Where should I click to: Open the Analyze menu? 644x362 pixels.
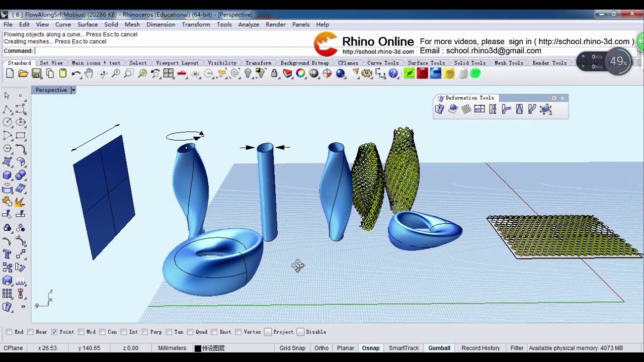click(249, 24)
